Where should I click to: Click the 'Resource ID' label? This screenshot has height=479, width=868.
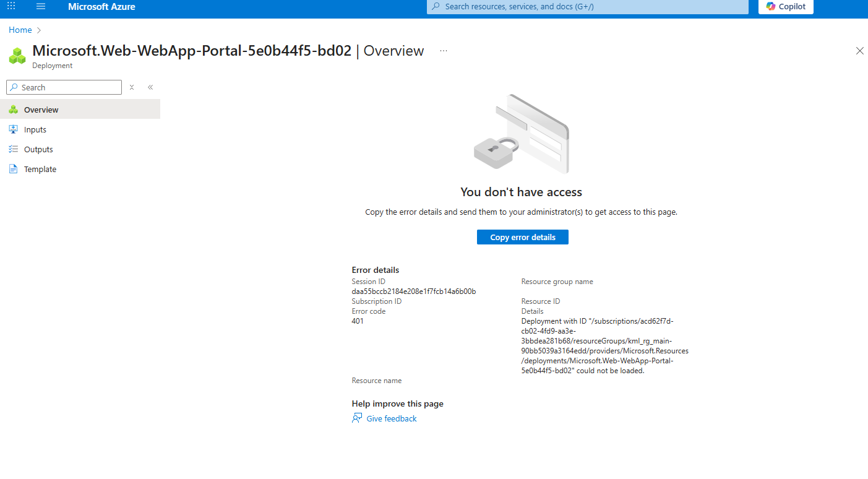[541, 301]
